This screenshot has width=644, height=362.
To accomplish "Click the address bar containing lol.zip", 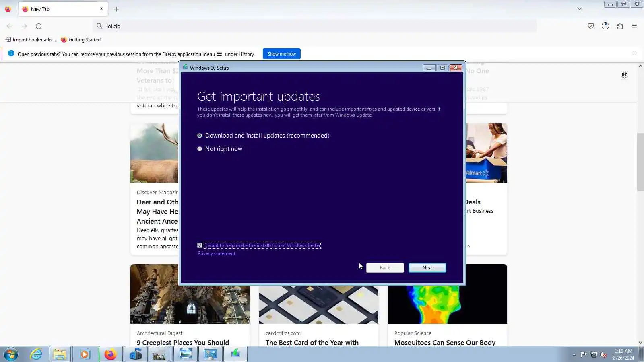I will pos(315,26).
